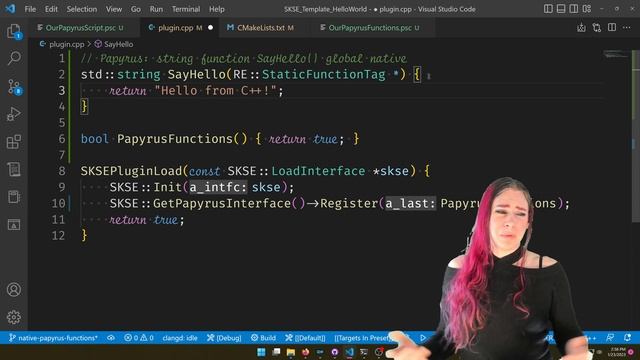The image size is (640, 360).
Task: Open the Search view in activity bar
Action: coord(14,58)
